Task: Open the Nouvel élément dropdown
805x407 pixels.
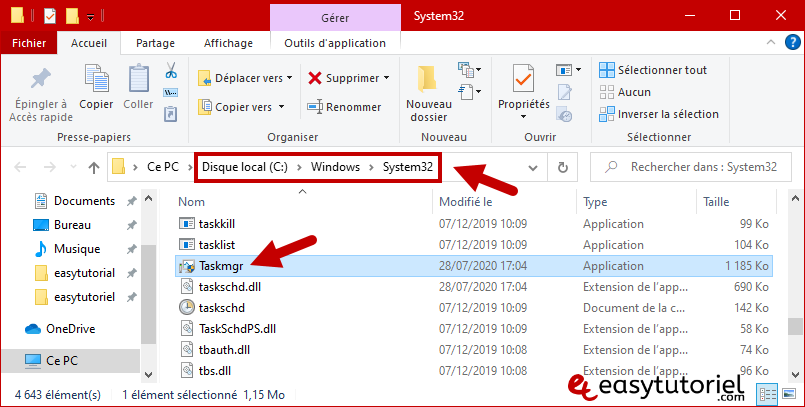Action: click(x=469, y=69)
